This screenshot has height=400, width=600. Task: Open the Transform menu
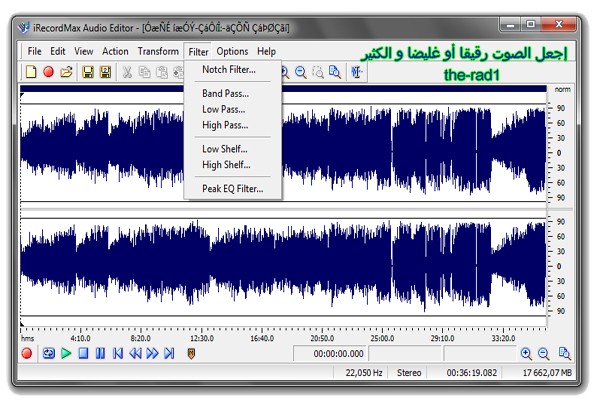click(x=158, y=51)
